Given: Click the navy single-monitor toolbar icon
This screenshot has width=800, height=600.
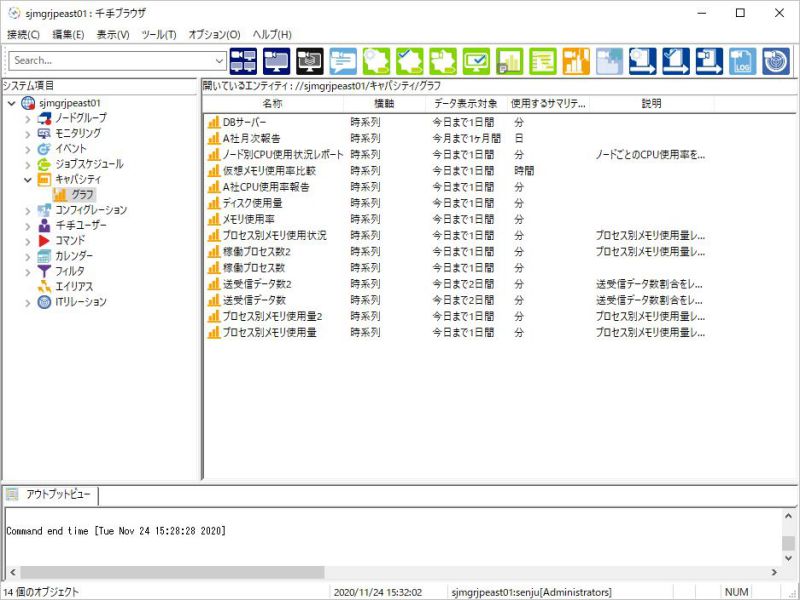Looking at the screenshot, I should pos(277,61).
